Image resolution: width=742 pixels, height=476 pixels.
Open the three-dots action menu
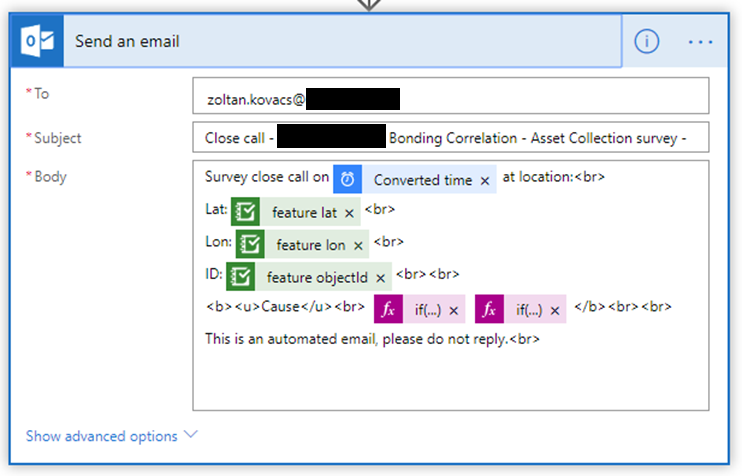(x=700, y=42)
